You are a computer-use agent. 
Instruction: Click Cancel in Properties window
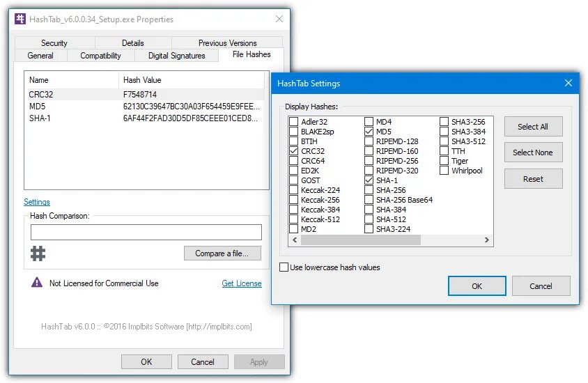203,361
